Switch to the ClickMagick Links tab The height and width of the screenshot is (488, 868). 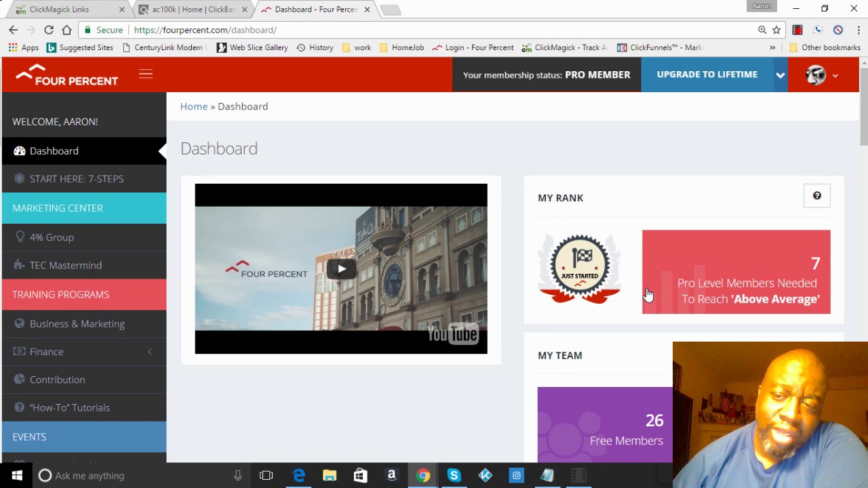pos(68,9)
